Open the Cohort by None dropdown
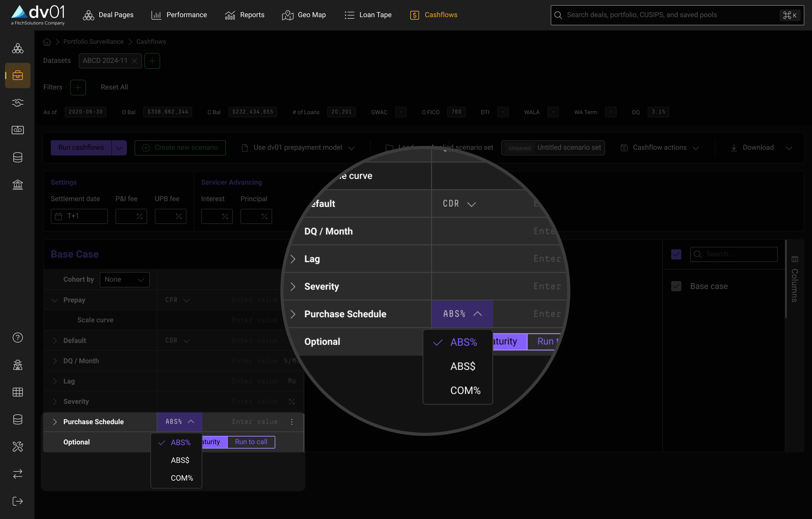812x519 pixels. click(124, 279)
